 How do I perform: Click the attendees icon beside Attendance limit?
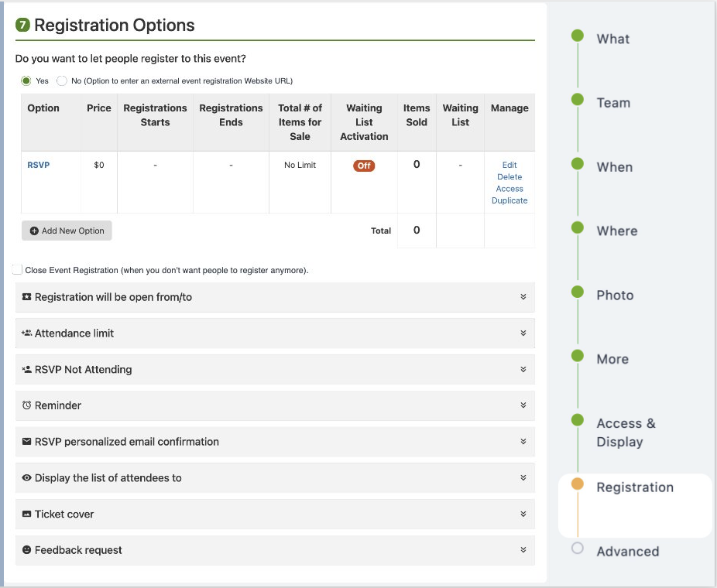coord(25,333)
